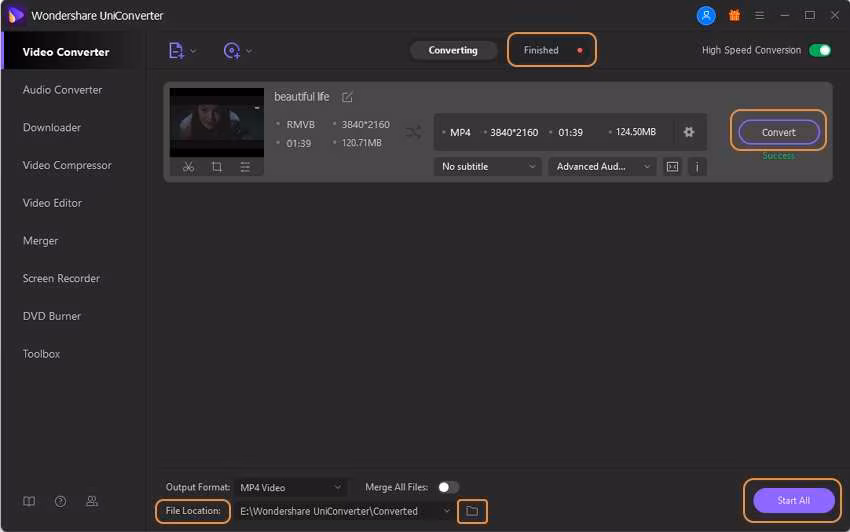Click the Success status text
This screenshot has height=532, width=850.
[778, 156]
